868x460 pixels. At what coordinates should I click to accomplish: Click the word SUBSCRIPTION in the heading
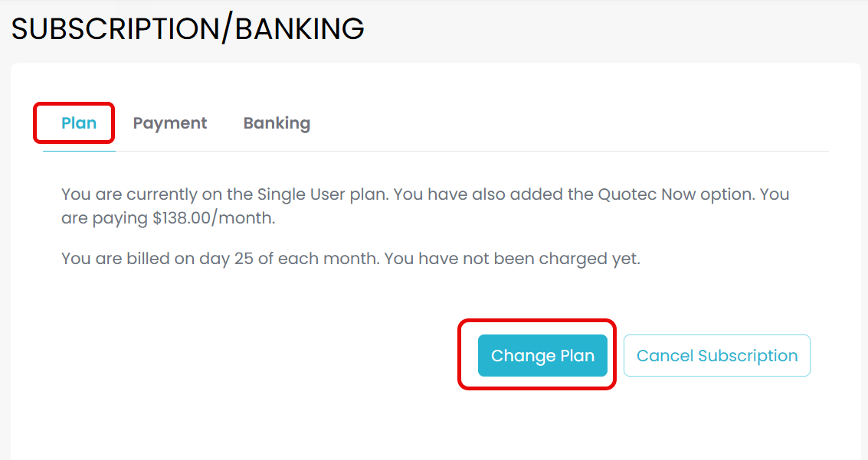pyautogui.click(x=115, y=29)
